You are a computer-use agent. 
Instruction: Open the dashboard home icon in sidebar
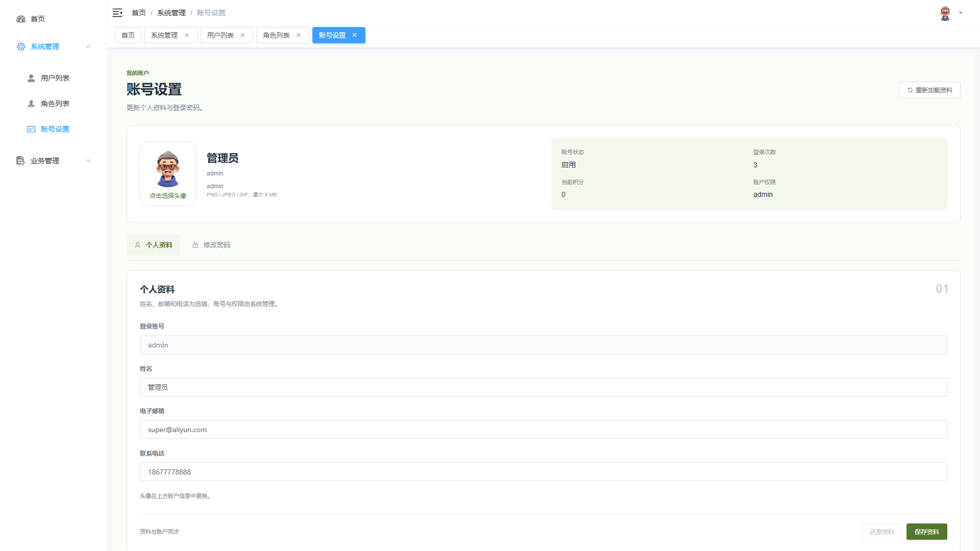coord(21,19)
